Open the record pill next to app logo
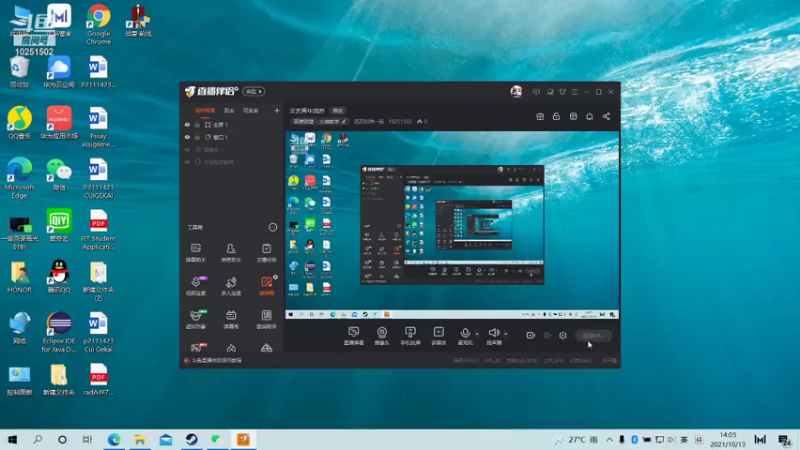800x450 pixels. pyautogui.click(x=254, y=92)
